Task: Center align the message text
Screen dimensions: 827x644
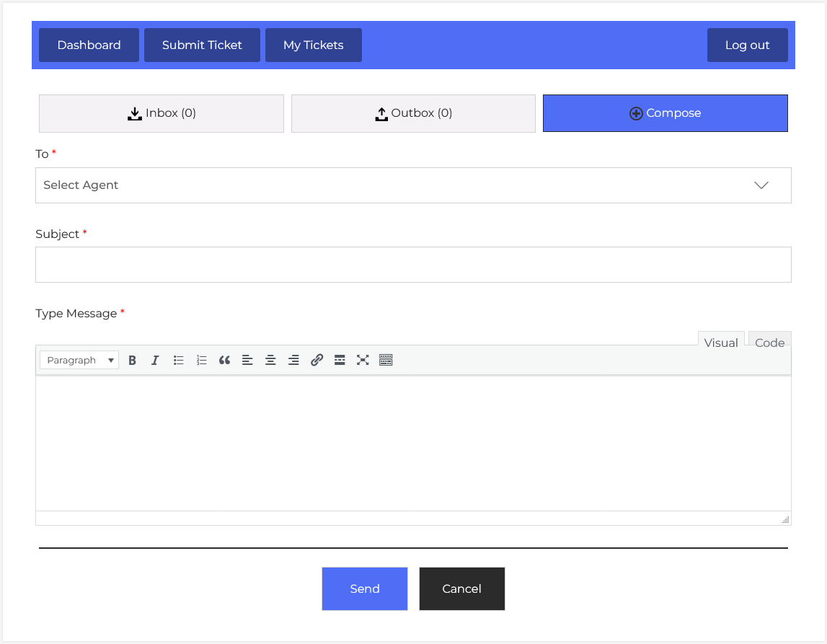Action: [x=270, y=361]
